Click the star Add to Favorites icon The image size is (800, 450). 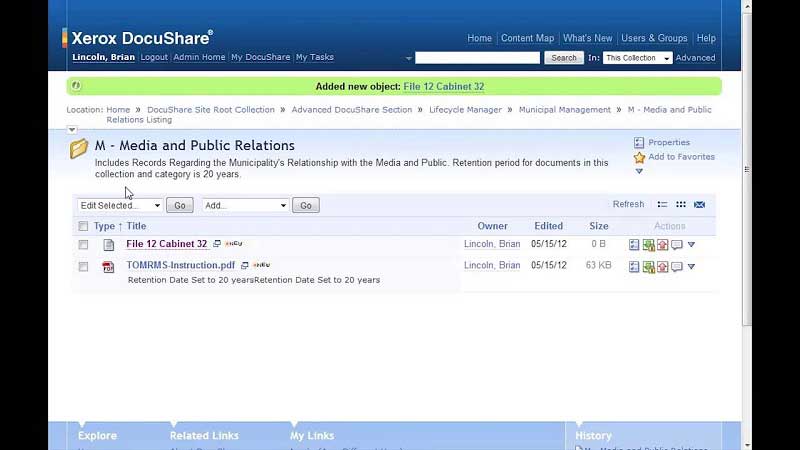coord(639,157)
